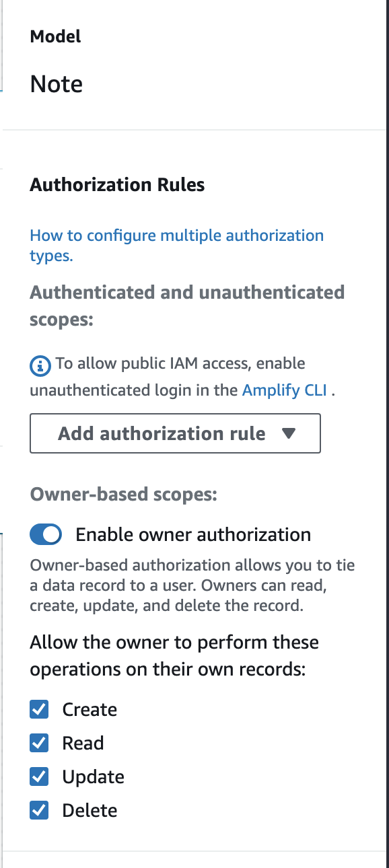Open How to configure multiple authorization types link

point(177,246)
